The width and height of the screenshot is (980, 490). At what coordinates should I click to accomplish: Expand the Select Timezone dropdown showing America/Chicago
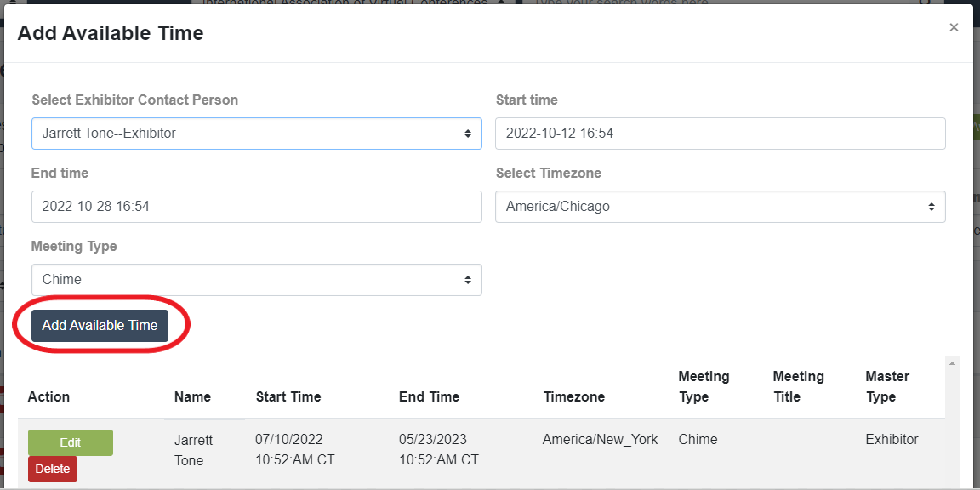[720, 206]
